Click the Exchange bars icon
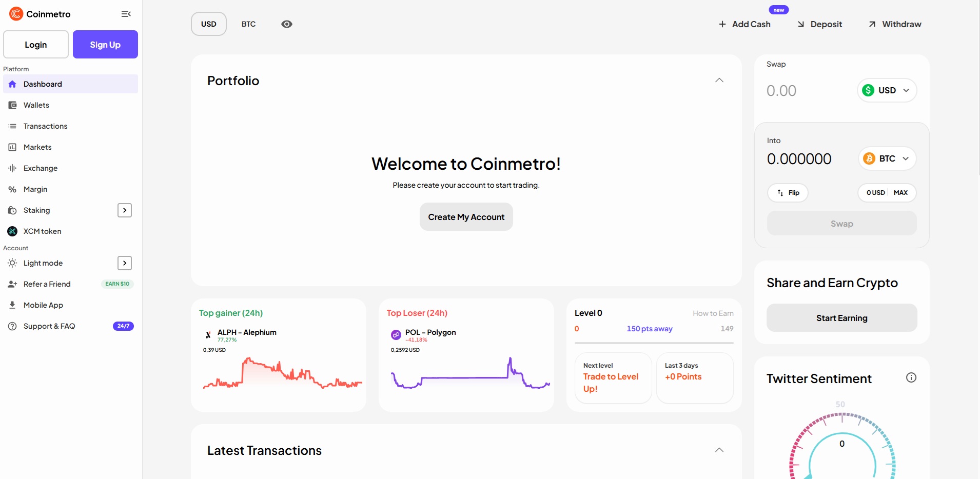Image resolution: width=980 pixels, height=479 pixels. click(12, 168)
